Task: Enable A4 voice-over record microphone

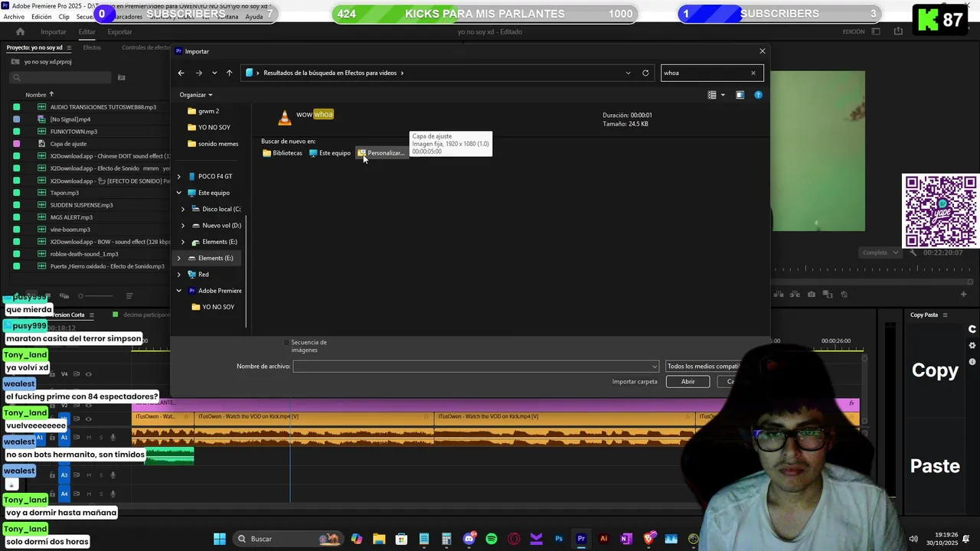Action: (x=113, y=494)
